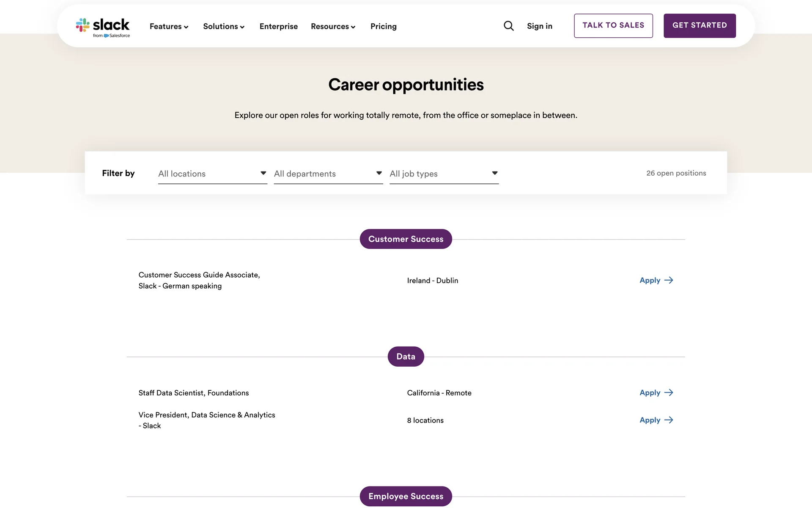The image size is (812, 508).
Task: Go to the Enterprise page
Action: pyautogui.click(x=278, y=26)
